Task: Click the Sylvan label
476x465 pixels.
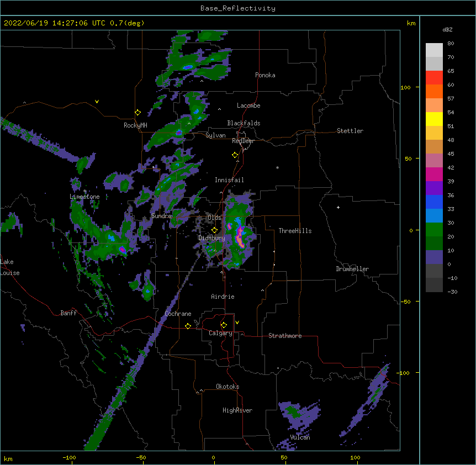Action: [x=215, y=135]
